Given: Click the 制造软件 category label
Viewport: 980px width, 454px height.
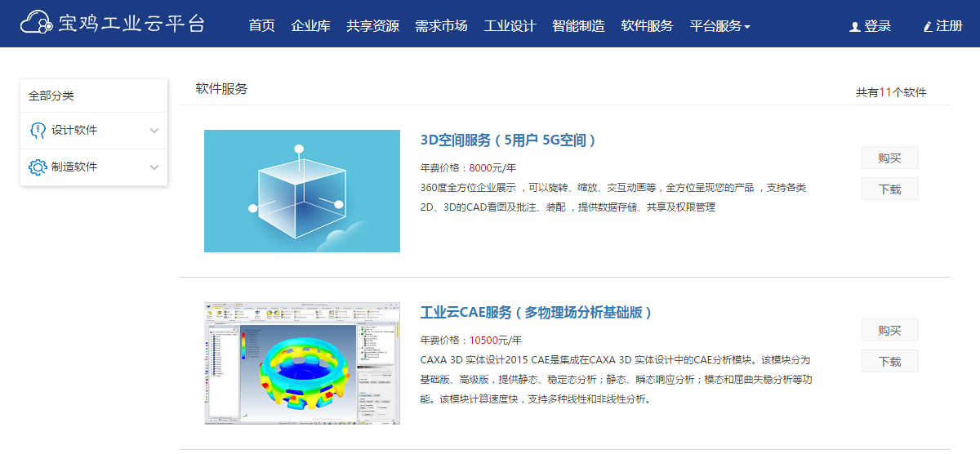Looking at the screenshot, I should tap(74, 167).
